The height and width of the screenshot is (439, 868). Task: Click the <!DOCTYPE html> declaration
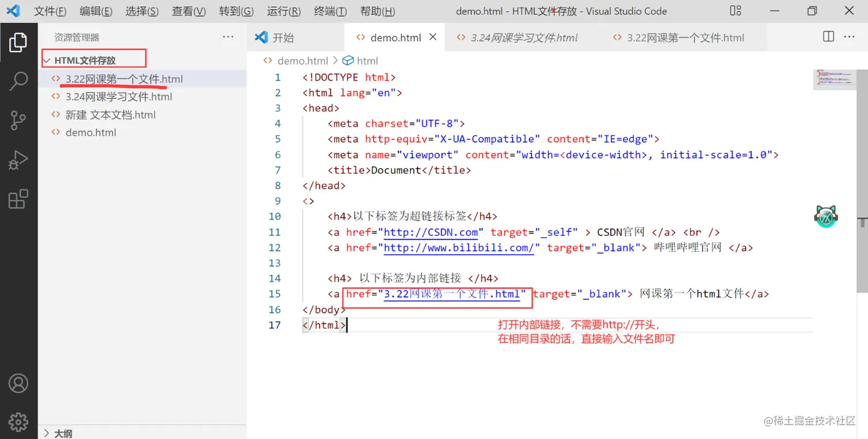(349, 77)
